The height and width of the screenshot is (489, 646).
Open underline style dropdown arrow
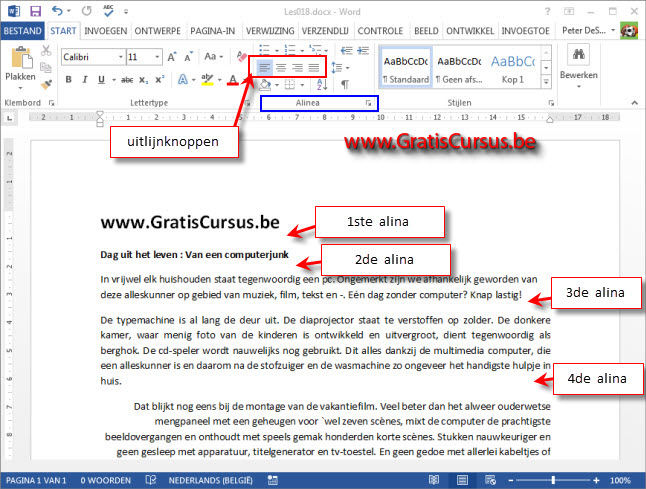[x=114, y=80]
